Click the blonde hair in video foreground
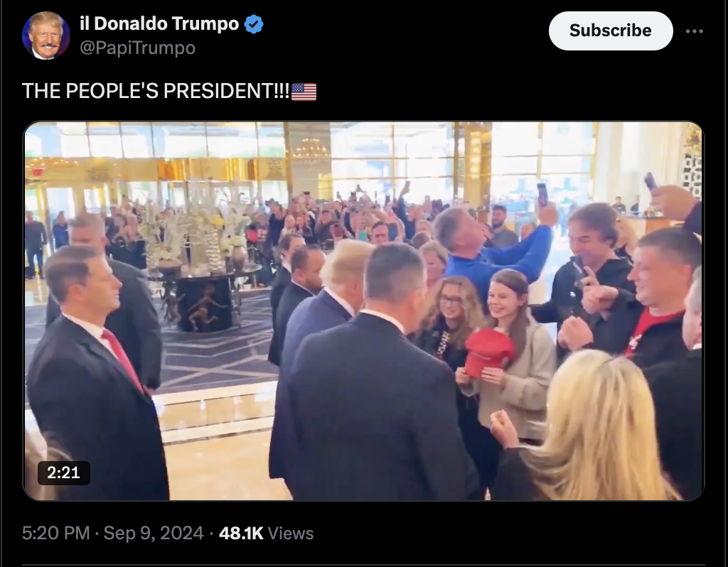The height and width of the screenshot is (567, 728). click(599, 427)
